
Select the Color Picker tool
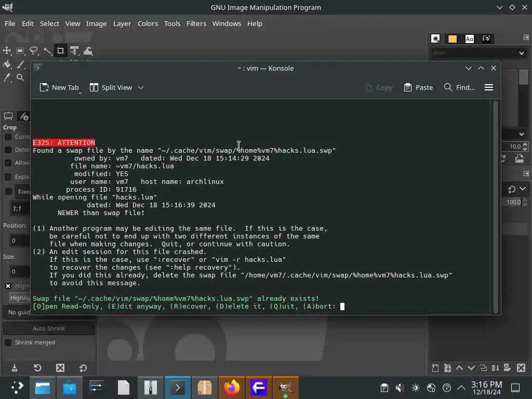pyautogui.click(x=7, y=78)
